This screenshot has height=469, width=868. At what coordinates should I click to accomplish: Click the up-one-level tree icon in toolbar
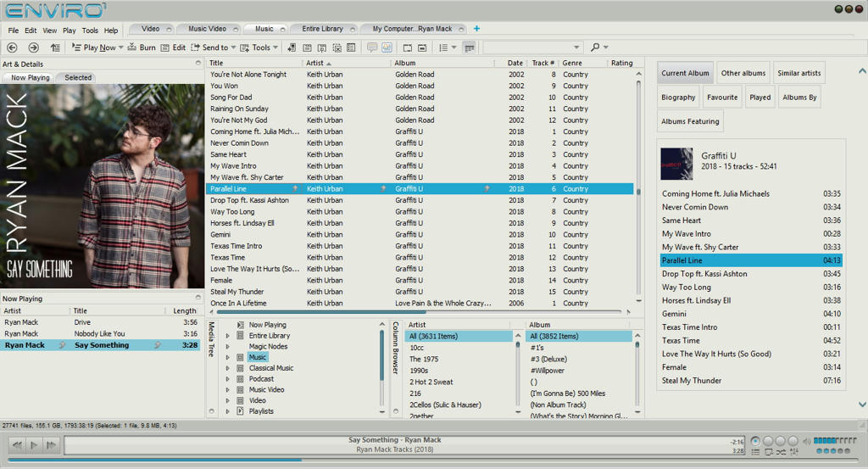[x=55, y=47]
